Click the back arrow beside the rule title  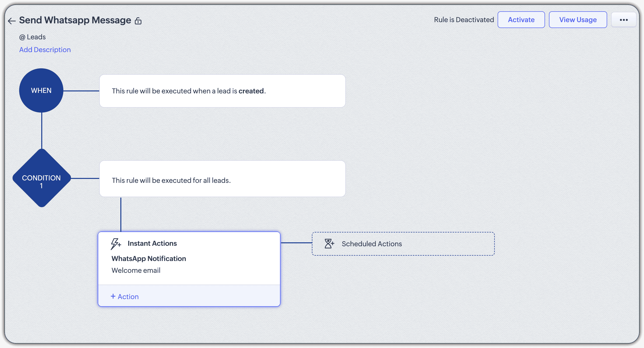point(12,21)
